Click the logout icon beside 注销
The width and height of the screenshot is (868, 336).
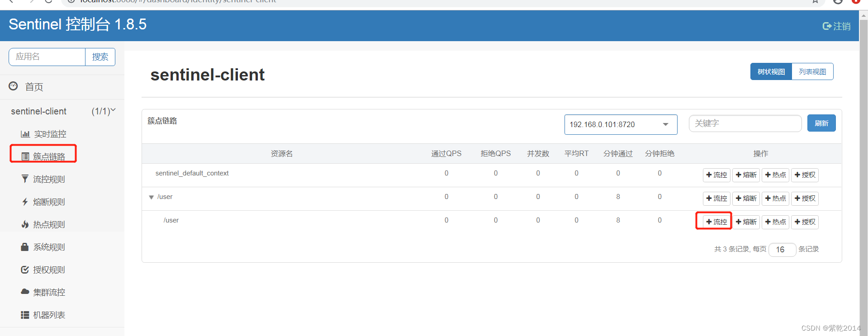[827, 26]
